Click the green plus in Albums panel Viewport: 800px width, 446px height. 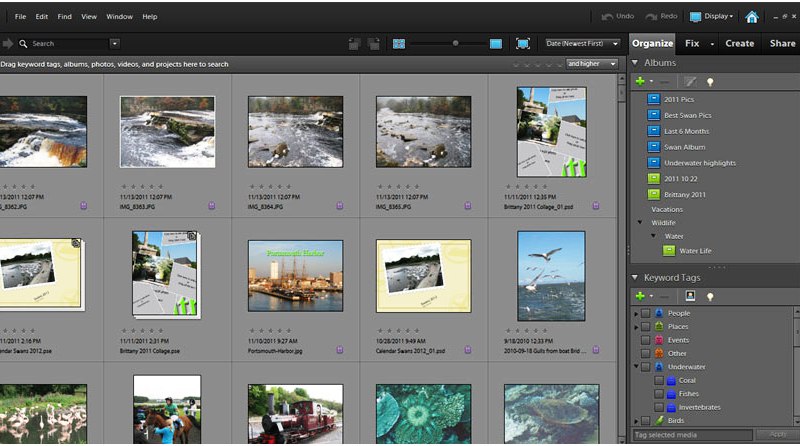tap(640, 81)
